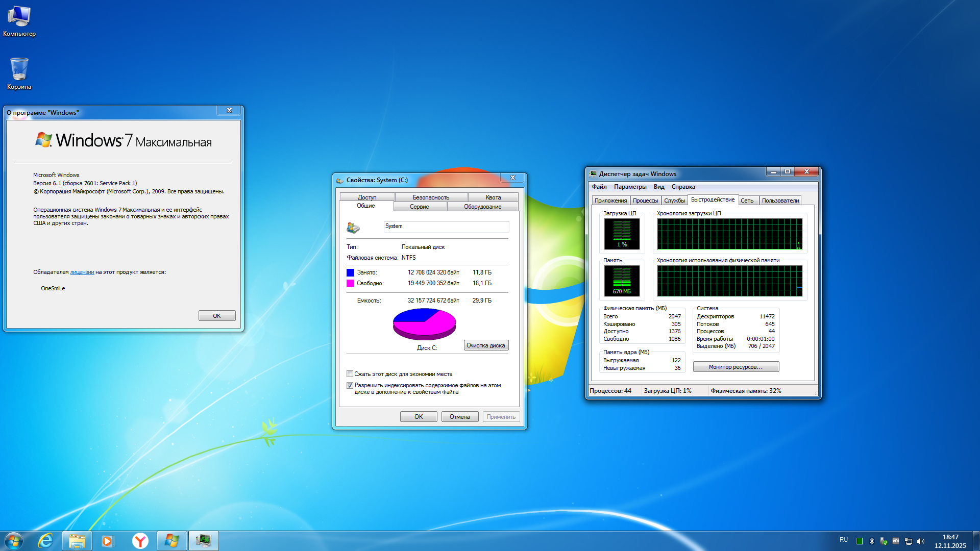Image resolution: width=980 pixels, height=551 pixels.
Task: Switch to the Процессы tab
Action: pyautogui.click(x=645, y=201)
